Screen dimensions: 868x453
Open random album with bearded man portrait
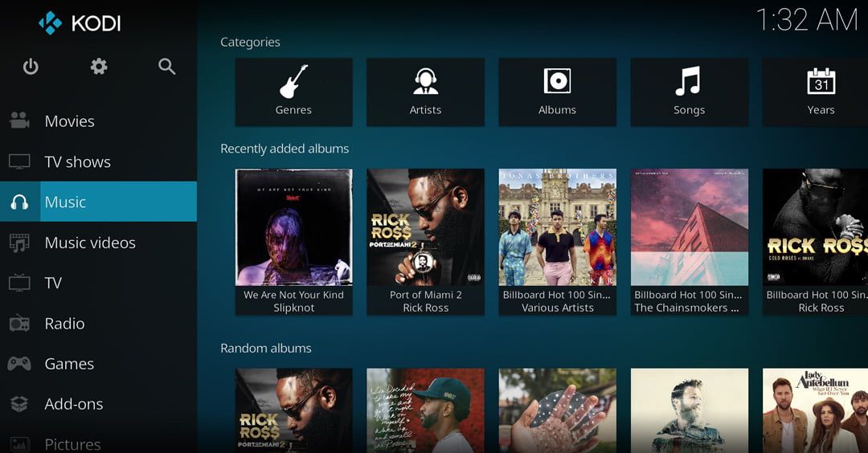coord(690,410)
